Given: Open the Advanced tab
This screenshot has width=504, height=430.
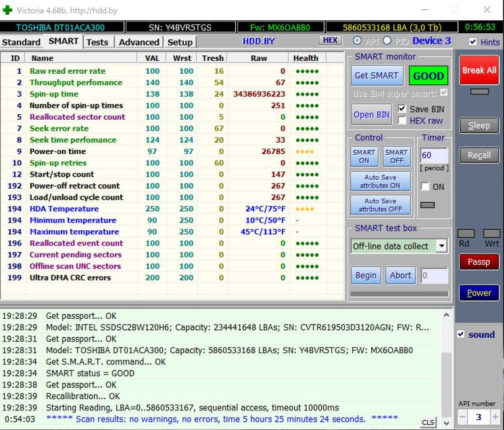Looking at the screenshot, I should point(139,42).
